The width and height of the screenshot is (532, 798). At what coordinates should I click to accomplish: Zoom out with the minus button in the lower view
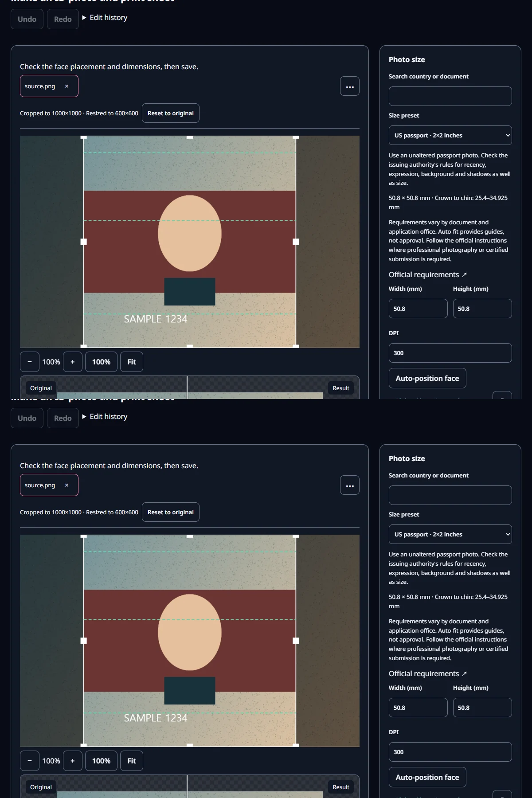[30, 761]
